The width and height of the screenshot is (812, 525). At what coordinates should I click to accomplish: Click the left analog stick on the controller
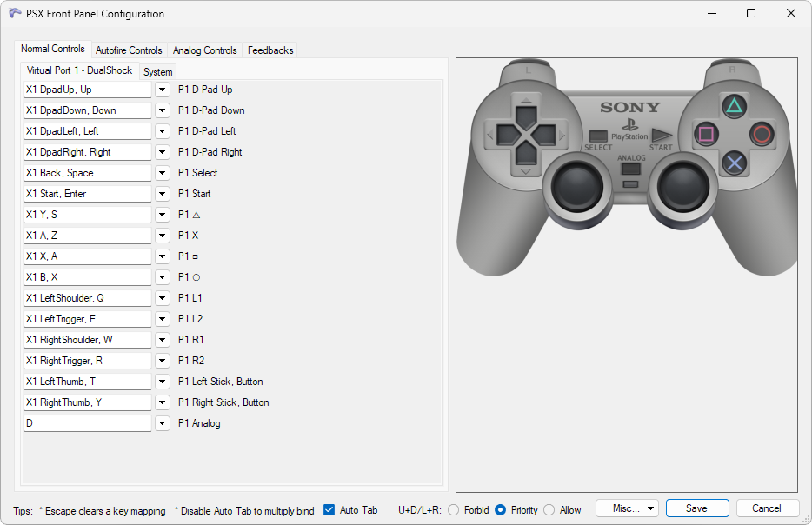click(x=577, y=186)
